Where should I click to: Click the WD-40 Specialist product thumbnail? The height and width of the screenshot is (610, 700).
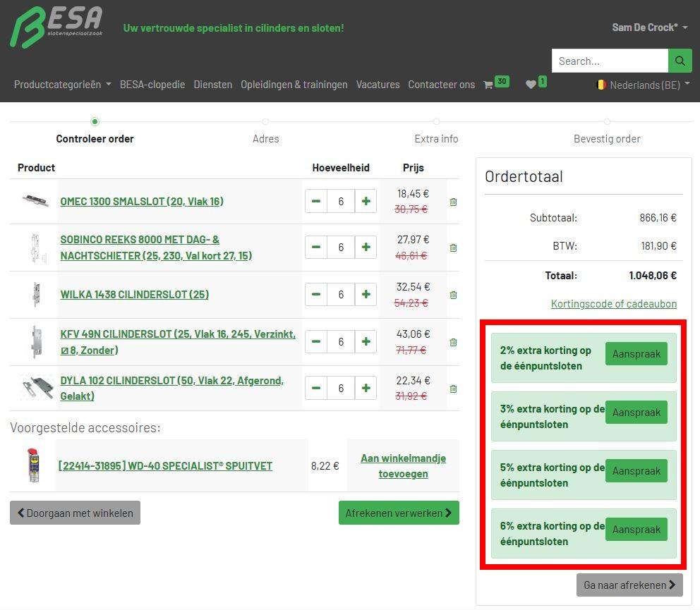(x=33, y=466)
